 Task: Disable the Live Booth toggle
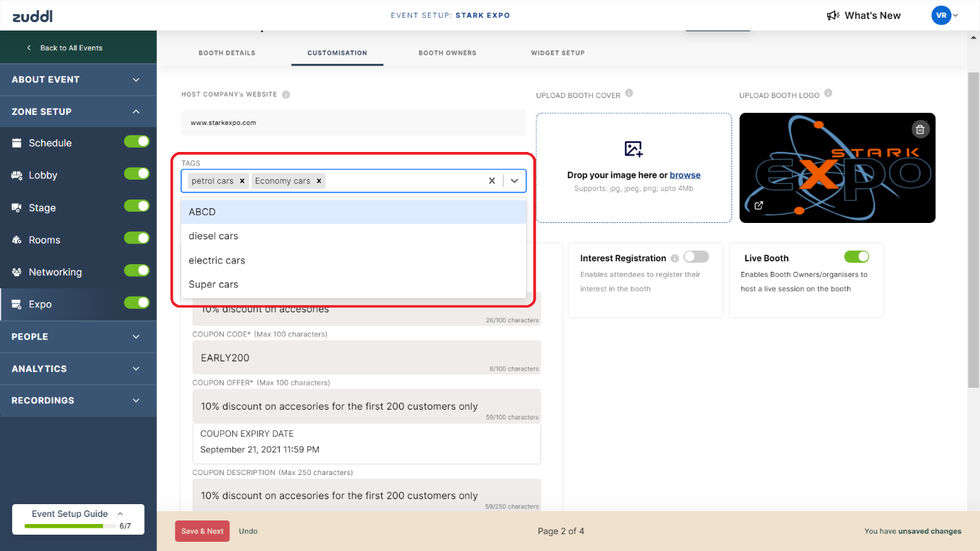pos(856,256)
